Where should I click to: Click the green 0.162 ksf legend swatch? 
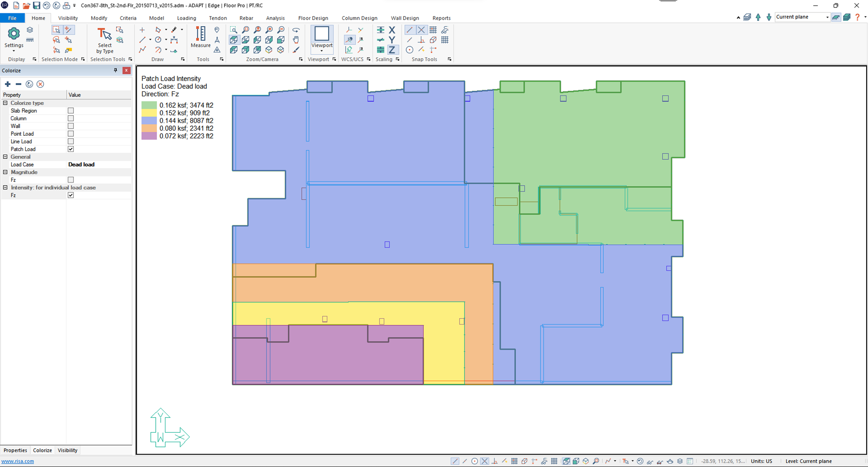coord(149,106)
